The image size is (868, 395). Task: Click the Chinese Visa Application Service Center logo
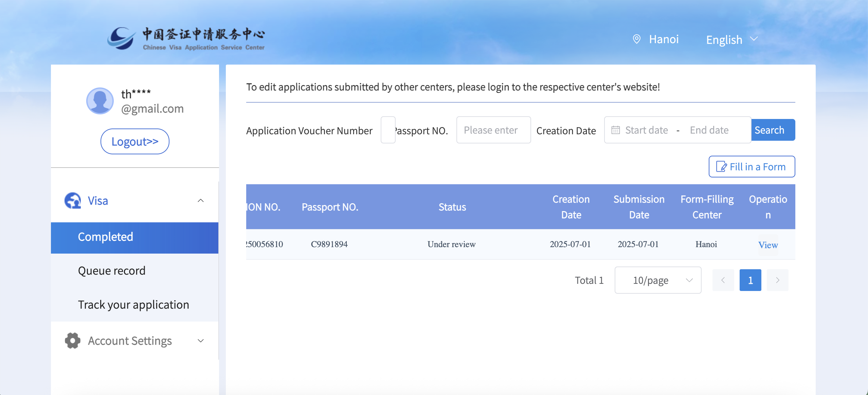(186, 39)
